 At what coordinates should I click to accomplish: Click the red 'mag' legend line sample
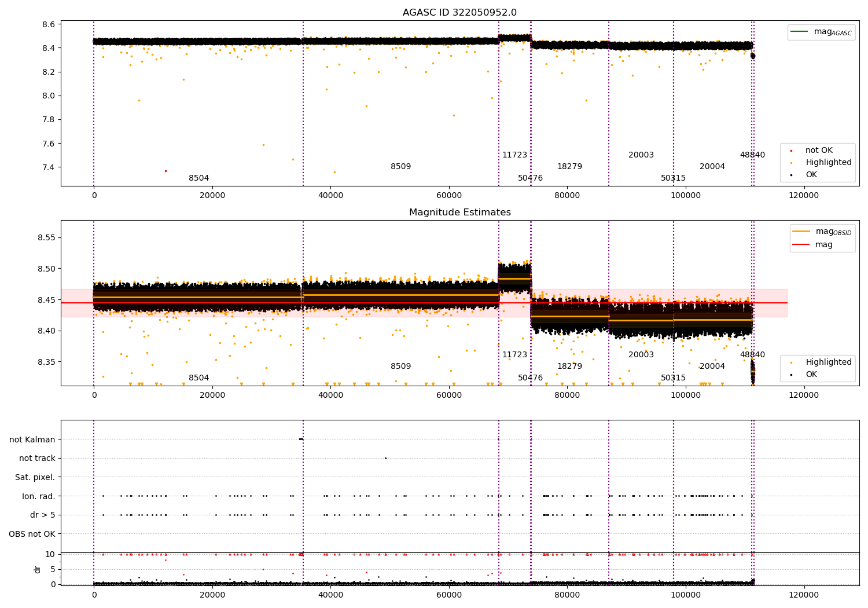801,245
